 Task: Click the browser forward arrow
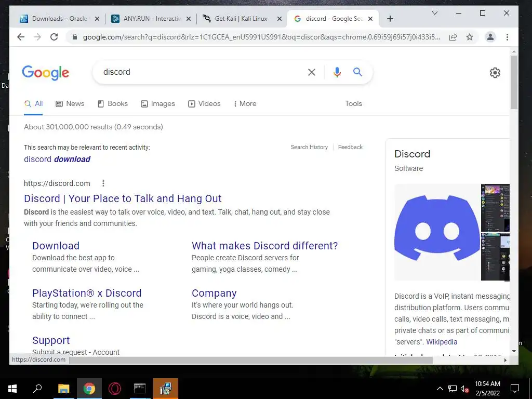[x=37, y=37]
